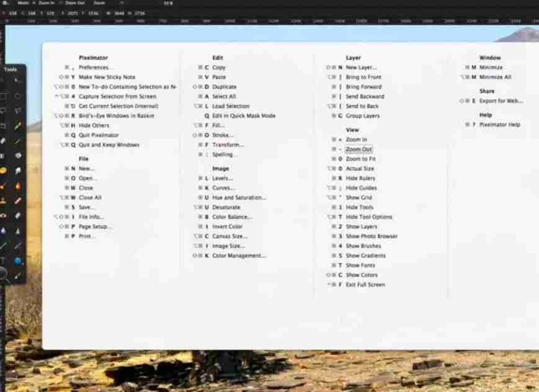
Task: Choose Exit Full Screen entry
Action: [365, 285]
